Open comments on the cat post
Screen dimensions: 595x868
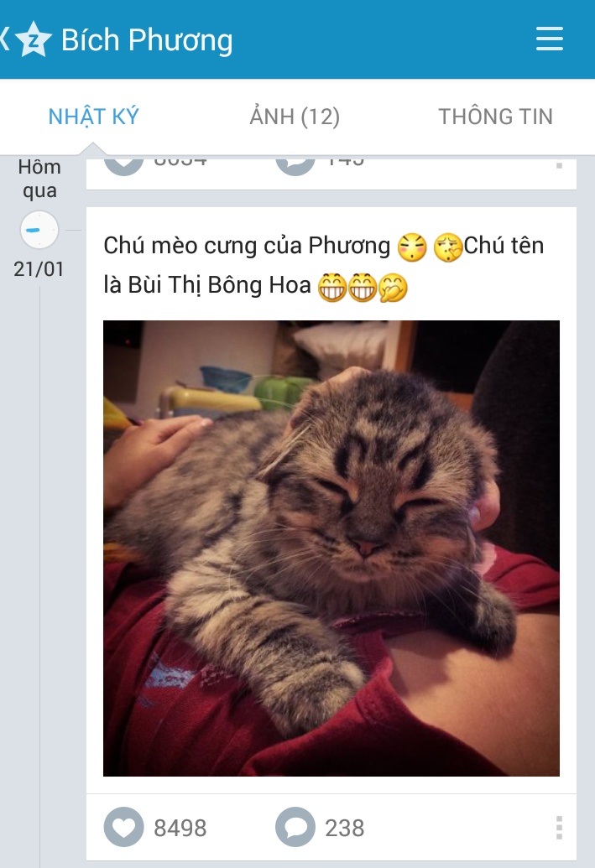pyautogui.click(x=295, y=827)
